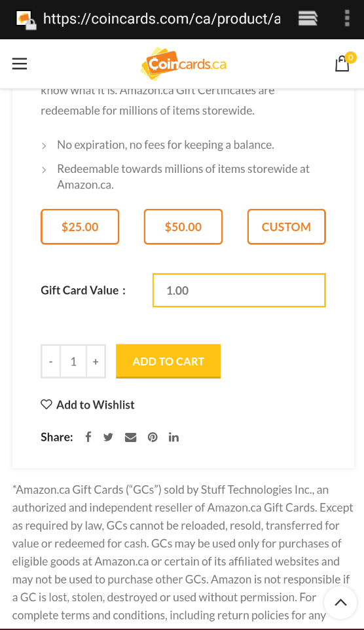Share product on Twitter

click(108, 437)
